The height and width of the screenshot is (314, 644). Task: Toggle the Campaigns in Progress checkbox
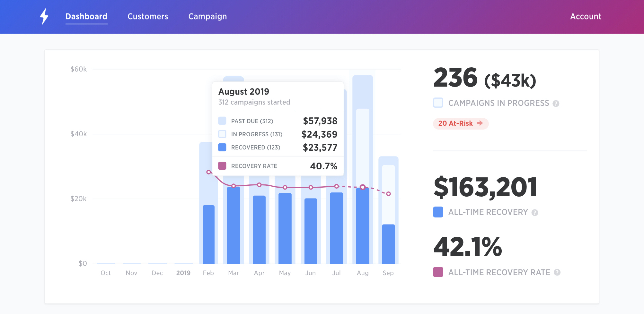click(438, 103)
